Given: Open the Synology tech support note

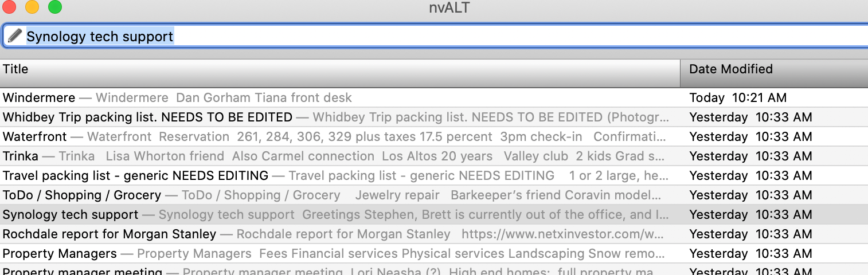Looking at the screenshot, I should pos(71,215).
